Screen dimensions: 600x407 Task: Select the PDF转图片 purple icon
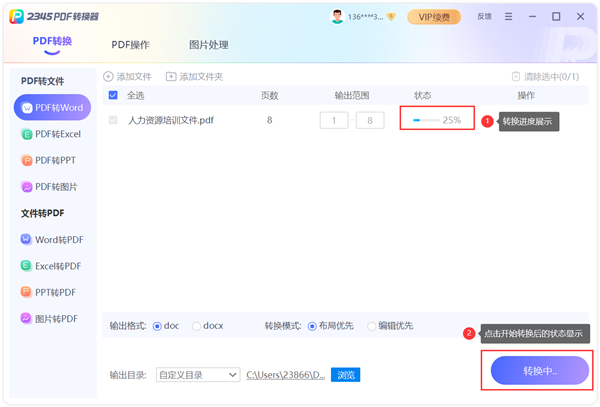pyautogui.click(x=26, y=187)
